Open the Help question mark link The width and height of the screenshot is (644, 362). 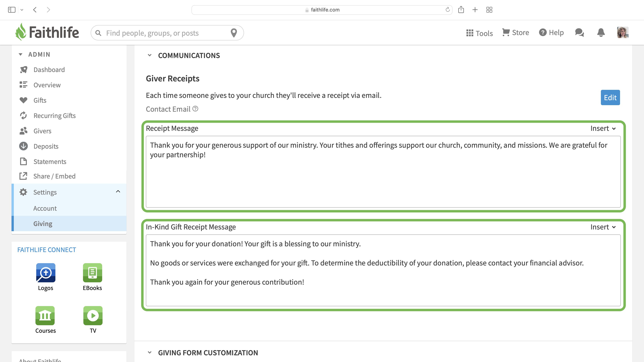(551, 33)
